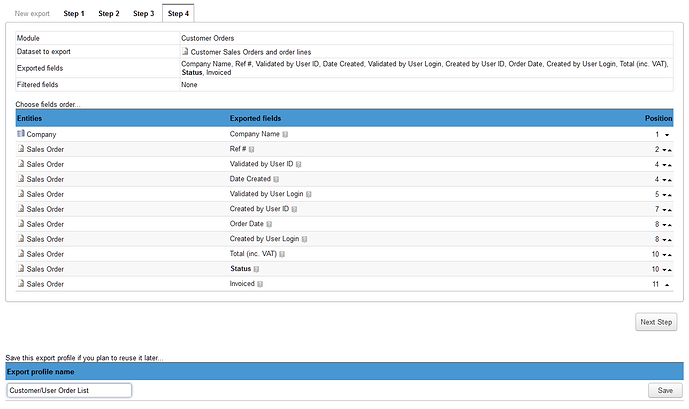689x409 pixels.
Task: Click info icon next to Total (inc. VAT)
Action: click(x=282, y=254)
